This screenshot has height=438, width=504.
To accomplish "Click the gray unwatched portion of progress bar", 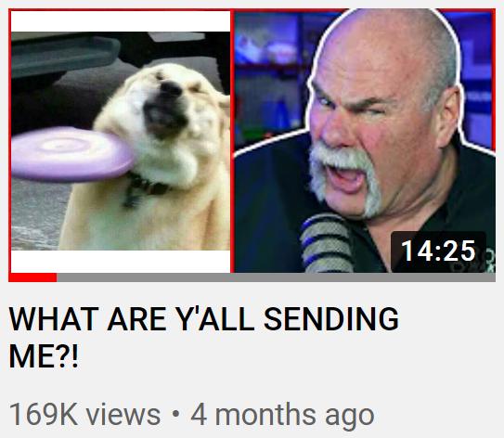I will 276,277.
